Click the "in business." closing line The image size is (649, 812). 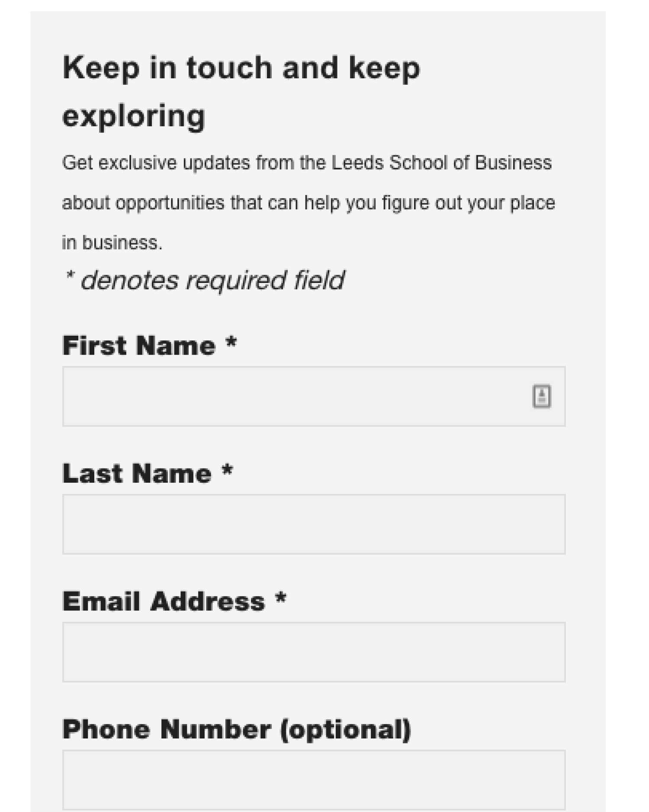click(x=112, y=243)
